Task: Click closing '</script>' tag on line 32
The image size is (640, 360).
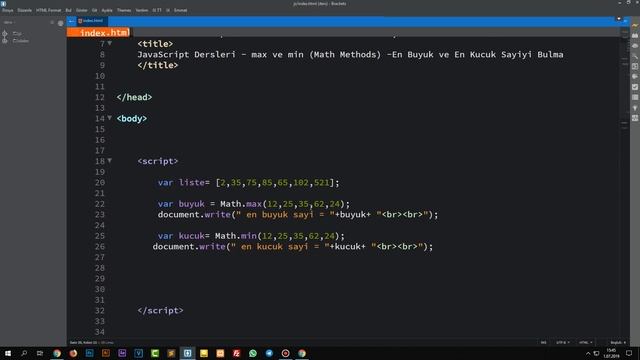Action: click(x=160, y=311)
